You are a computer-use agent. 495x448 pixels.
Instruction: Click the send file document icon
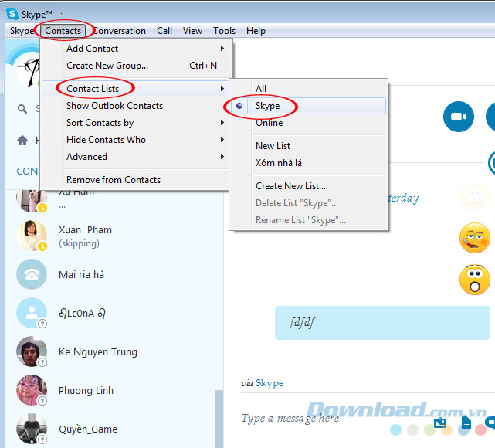pos(466,423)
